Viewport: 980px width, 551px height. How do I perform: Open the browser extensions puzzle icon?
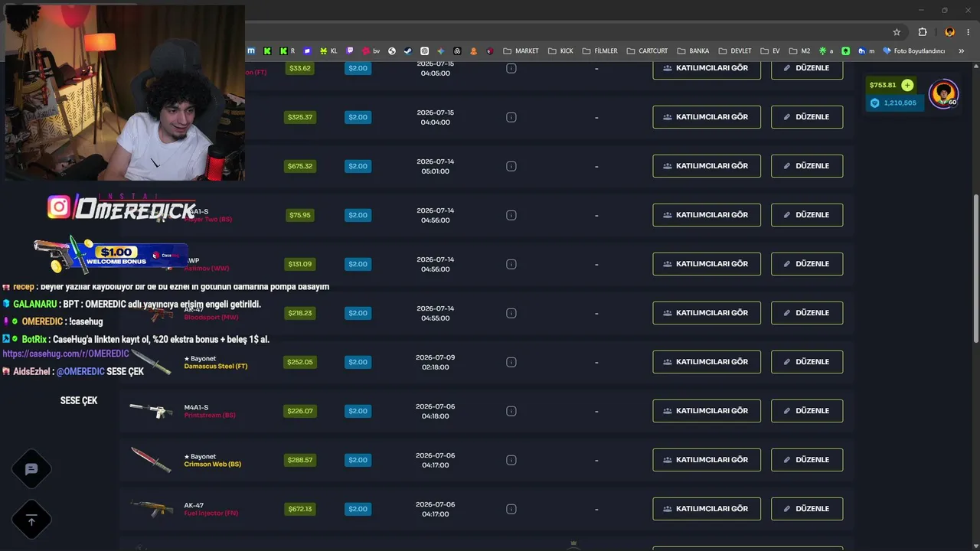923,32
